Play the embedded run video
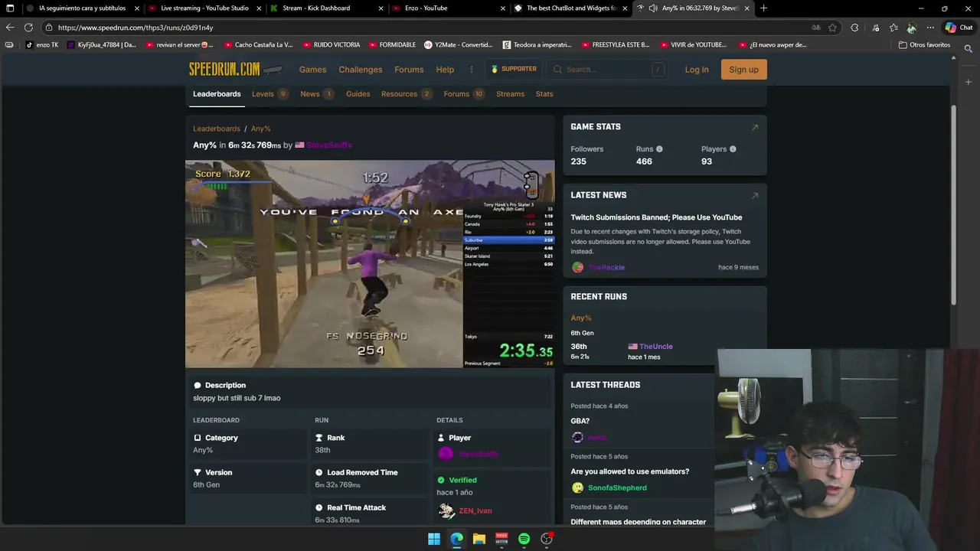The image size is (980, 551). tap(370, 264)
